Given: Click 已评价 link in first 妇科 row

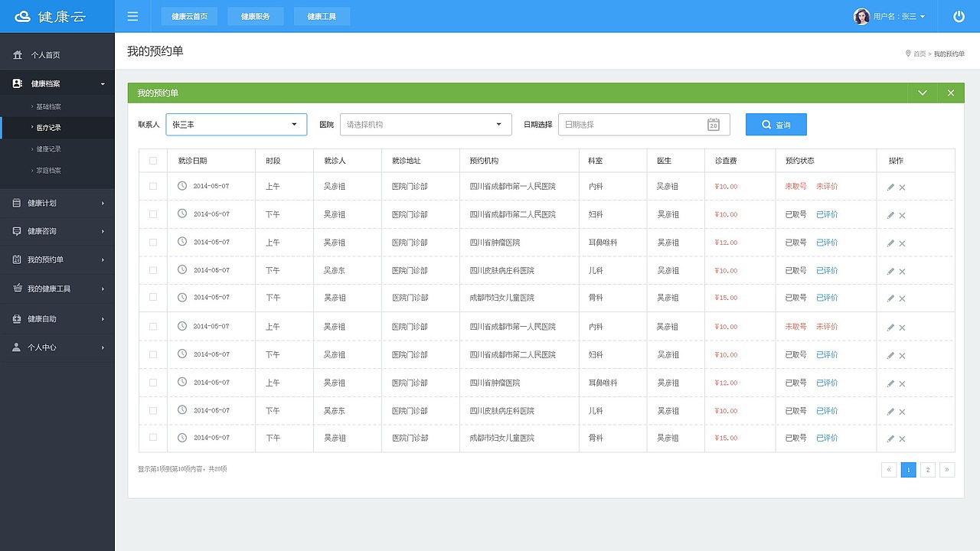Looking at the screenshot, I should [x=827, y=214].
